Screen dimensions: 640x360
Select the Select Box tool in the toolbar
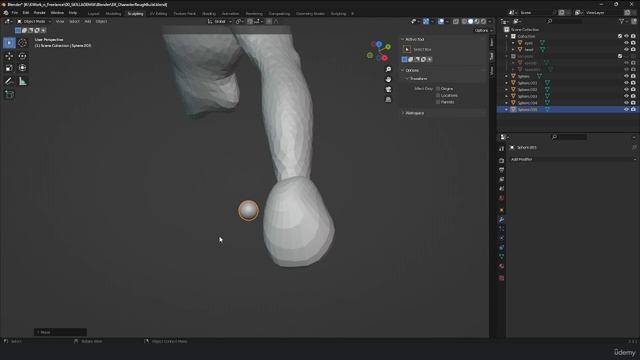click(9, 43)
